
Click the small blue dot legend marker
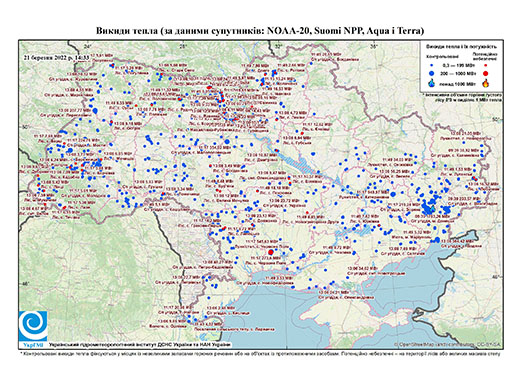coord(432,65)
